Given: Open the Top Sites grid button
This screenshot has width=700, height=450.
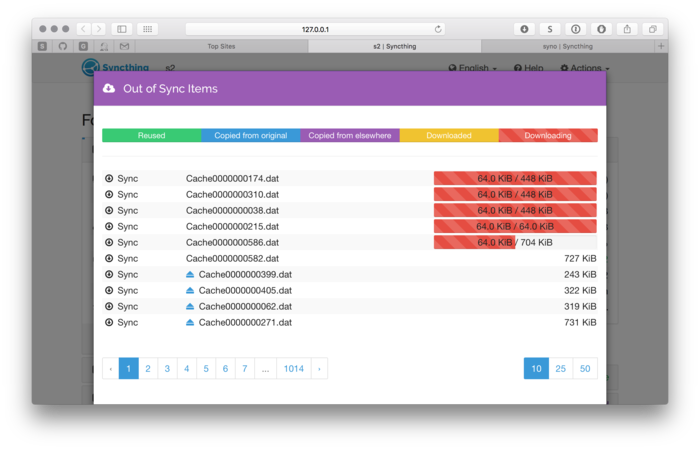Looking at the screenshot, I should [147, 29].
